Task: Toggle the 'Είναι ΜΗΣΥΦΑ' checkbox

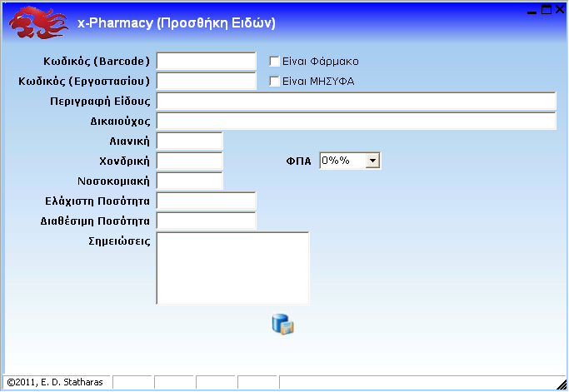Action: (x=274, y=82)
